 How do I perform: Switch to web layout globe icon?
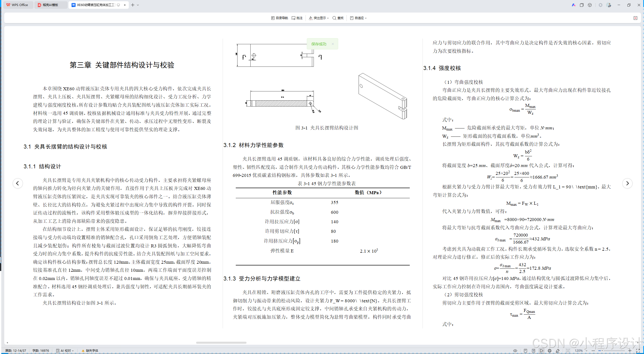[x=550, y=351]
